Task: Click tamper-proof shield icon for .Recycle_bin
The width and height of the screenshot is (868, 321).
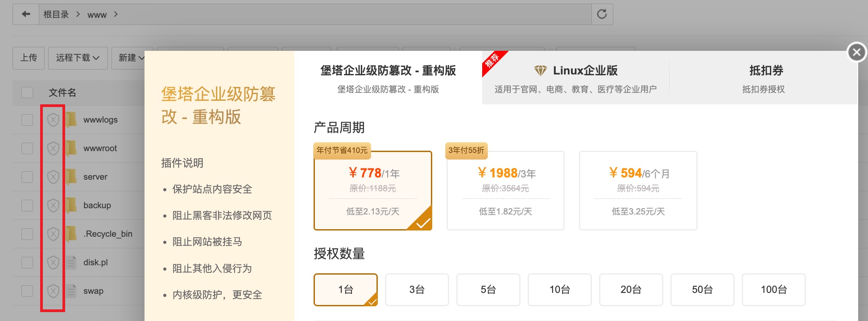Action: point(53,234)
